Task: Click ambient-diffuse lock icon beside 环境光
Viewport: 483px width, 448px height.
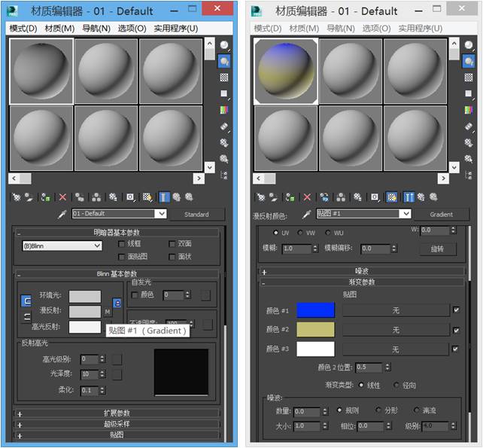Action: [117, 303]
